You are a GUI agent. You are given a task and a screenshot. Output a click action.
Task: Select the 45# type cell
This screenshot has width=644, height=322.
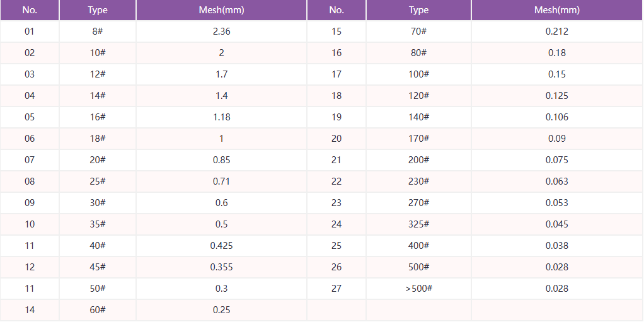pos(98,267)
